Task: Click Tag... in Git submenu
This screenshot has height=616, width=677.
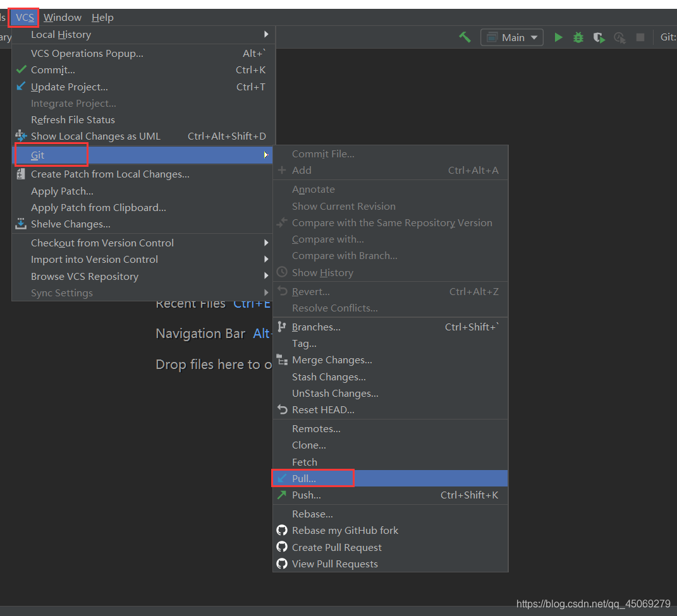Action: [x=390, y=344]
